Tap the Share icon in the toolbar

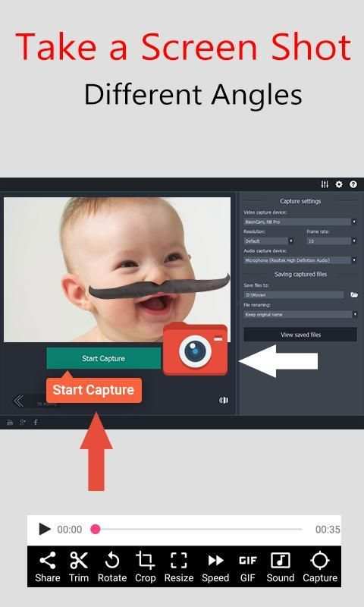[x=47, y=567]
